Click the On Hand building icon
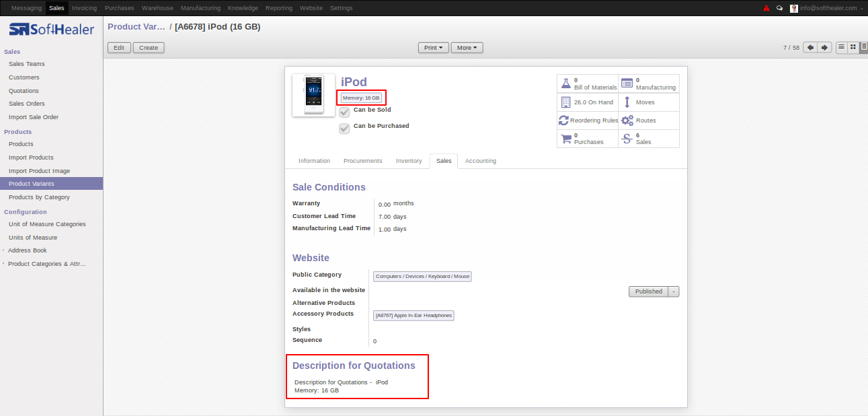 [x=565, y=102]
